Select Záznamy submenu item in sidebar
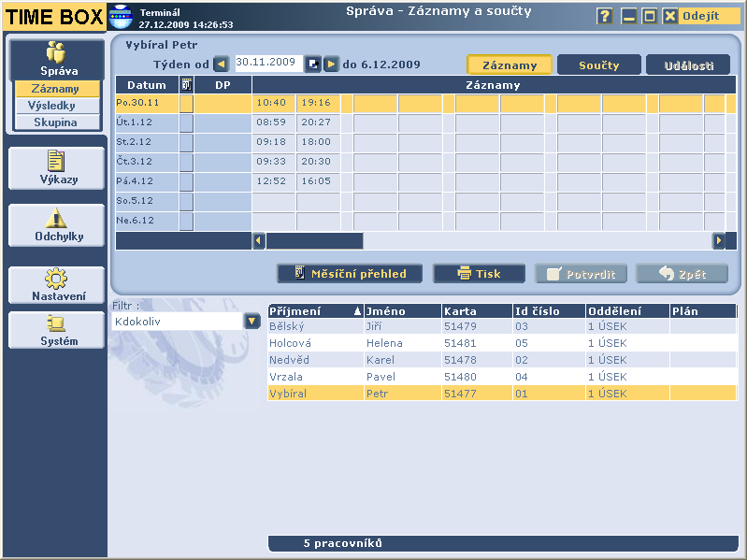Image resolution: width=747 pixels, height=560 pixels. pos(57,89)
